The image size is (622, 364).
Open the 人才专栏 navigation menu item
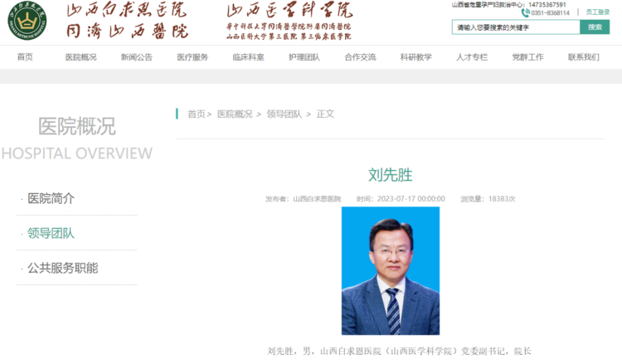[472, 57]
